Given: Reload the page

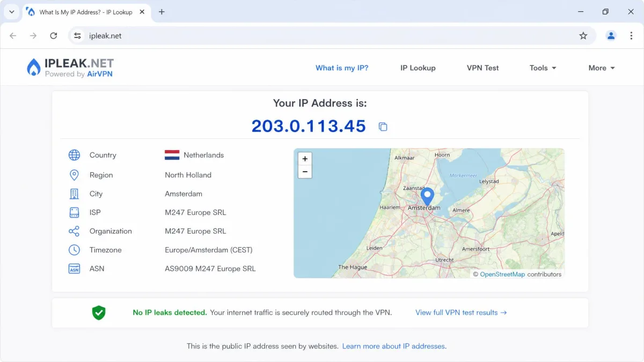Looking at the screenshot, I should pos(54,36).
